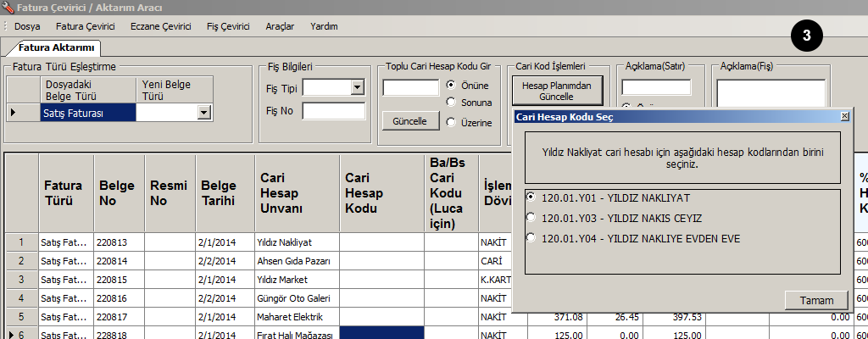Select row 6 Cari Hesap Kodu cell

(381, 334)
